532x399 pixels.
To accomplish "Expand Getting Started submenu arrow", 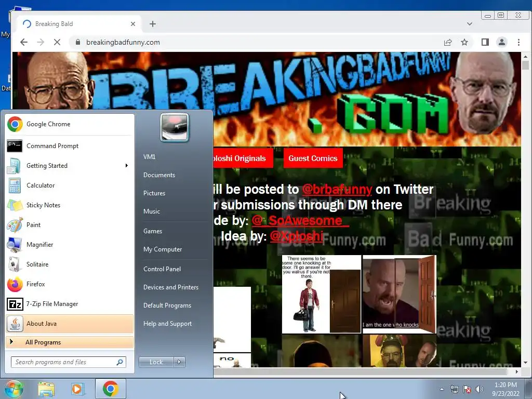I will click(127, 166).
